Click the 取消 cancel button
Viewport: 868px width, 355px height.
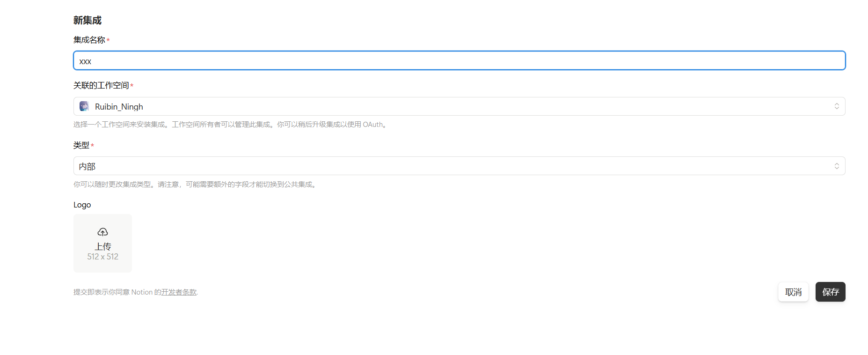pyautogui.click(x=793, y=292)
